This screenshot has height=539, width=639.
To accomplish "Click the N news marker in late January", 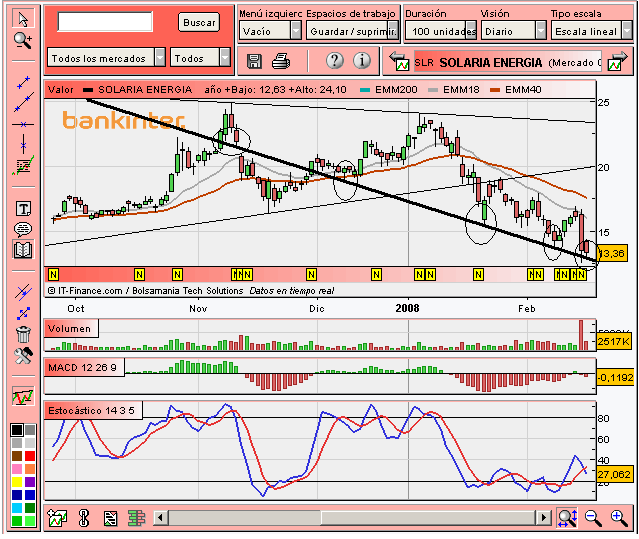I will pyautogui.click(x=478, y=275).
